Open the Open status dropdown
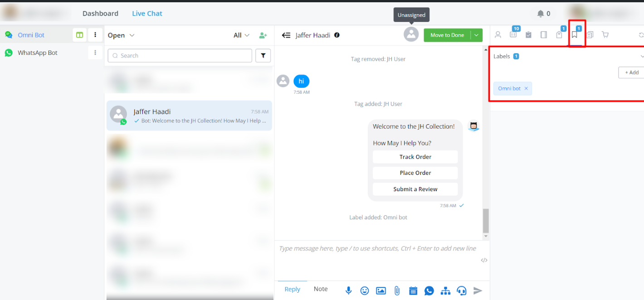The image size is (644, 300). (x=121, y=35)
